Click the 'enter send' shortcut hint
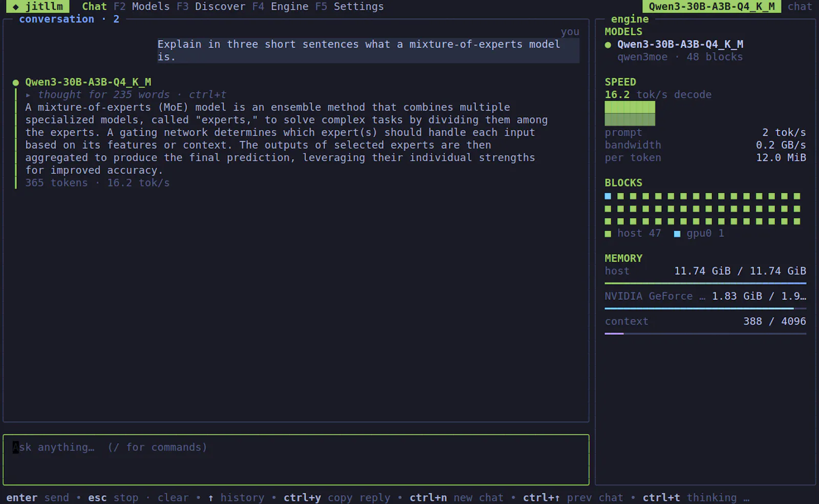This screenshot has width=819, height=504. point(37,498)
